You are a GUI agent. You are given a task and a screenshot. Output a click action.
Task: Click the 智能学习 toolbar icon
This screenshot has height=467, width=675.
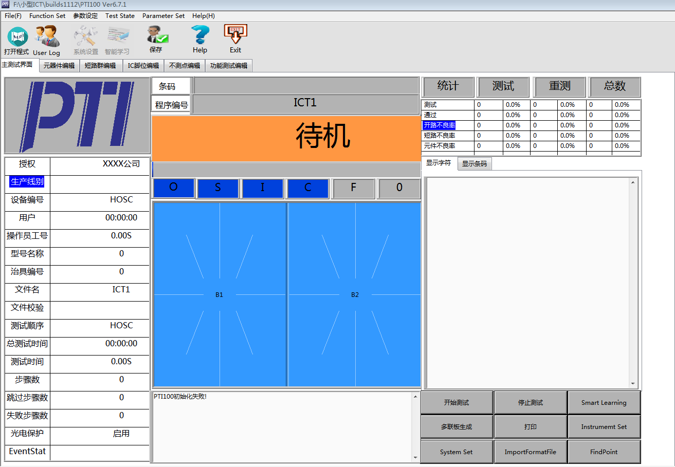tap(117, 39)
